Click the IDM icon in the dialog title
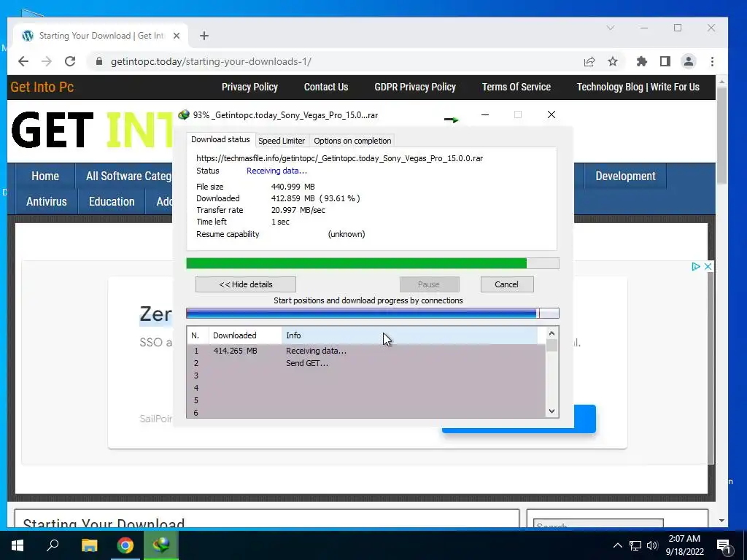This screenshot has width=747, height=560. pyautogui.click(x=183, y=114)
